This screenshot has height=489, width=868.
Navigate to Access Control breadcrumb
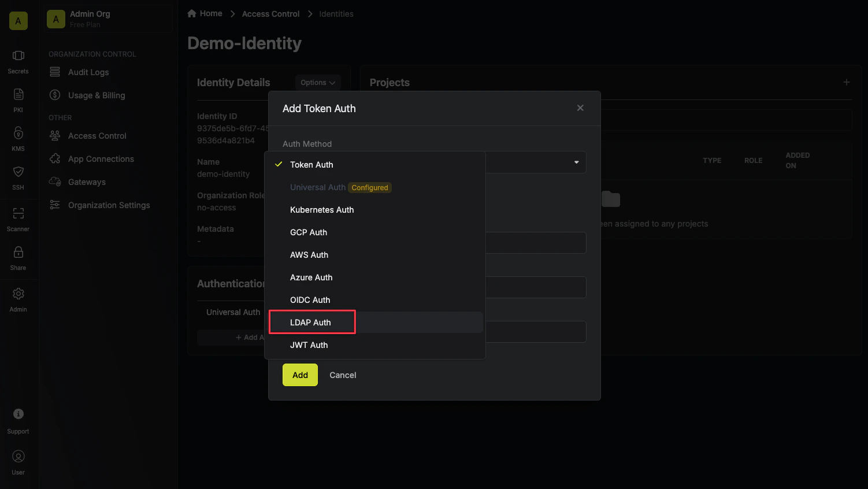pyautogui.click(x=270, y=14)
